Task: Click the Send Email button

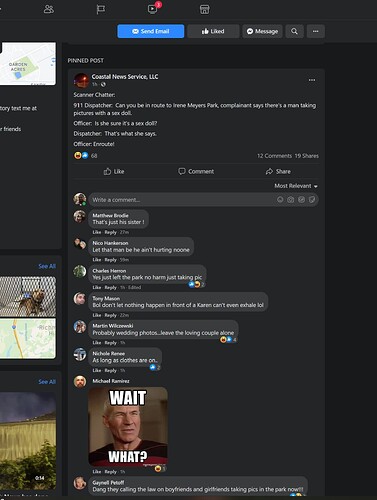Action: [150, 31]
